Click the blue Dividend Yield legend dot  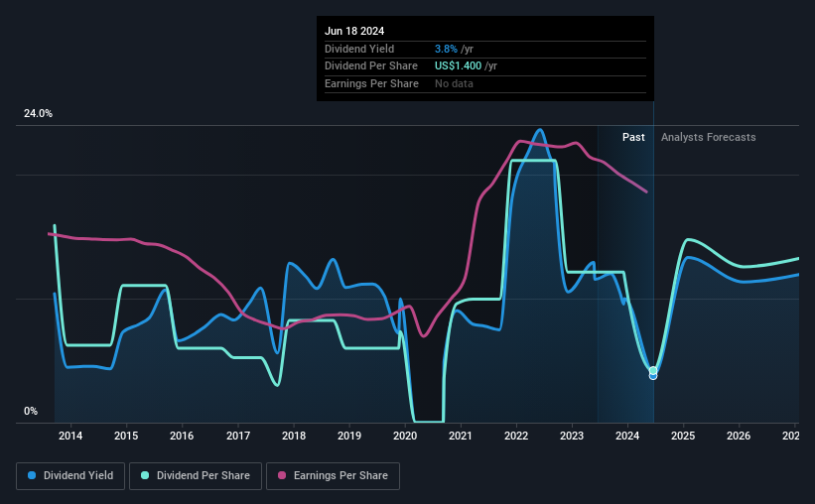tap(32, 475)
